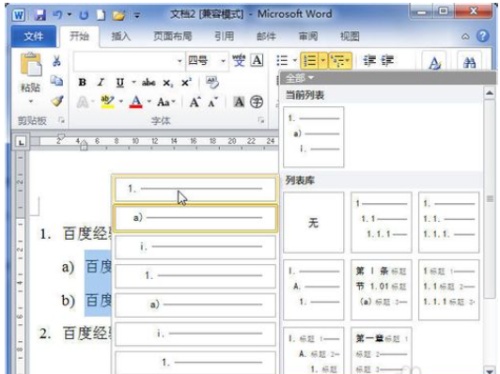Click the list gallery scroll-up arrow
The height and width of the screenshot is (374, 500).
tap(489, 93)
